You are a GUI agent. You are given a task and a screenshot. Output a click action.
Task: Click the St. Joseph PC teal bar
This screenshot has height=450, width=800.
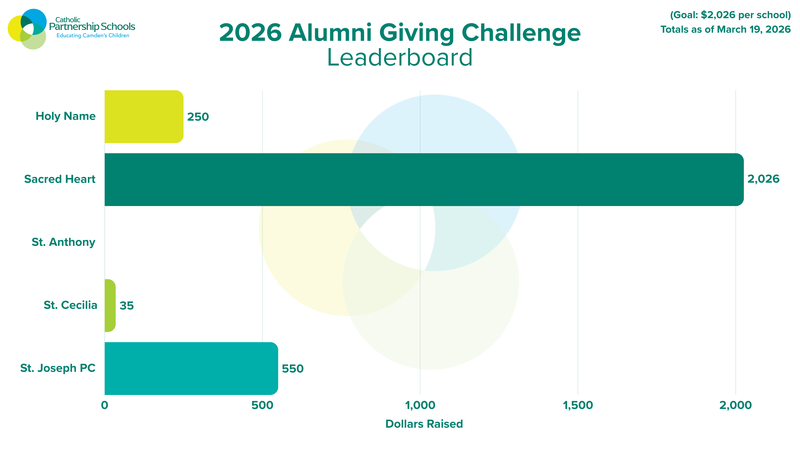point(191,368)
